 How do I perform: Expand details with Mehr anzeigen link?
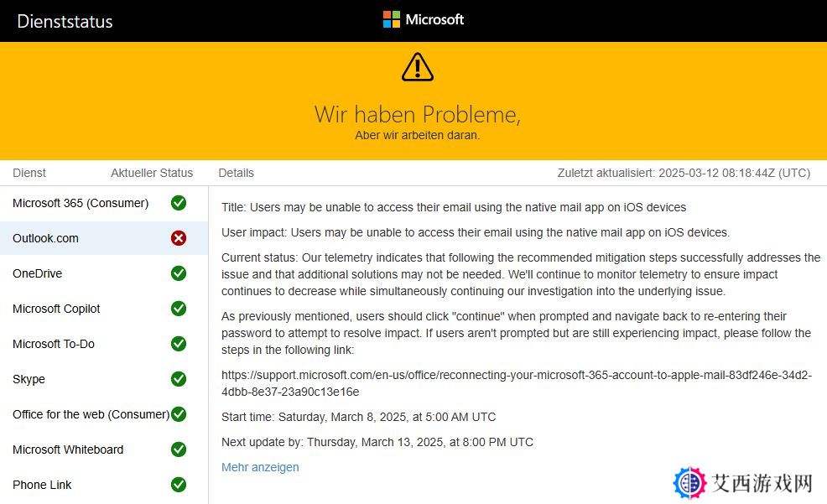coord(260,467)
